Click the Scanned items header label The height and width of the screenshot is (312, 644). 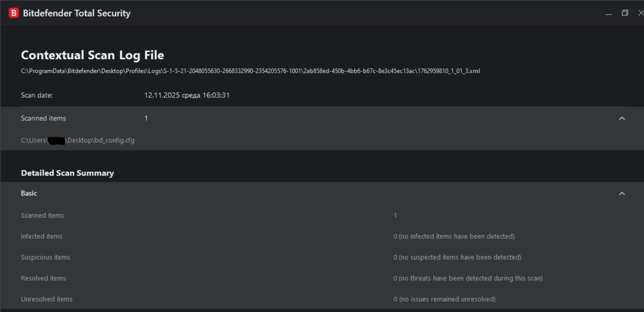coord(43,118)
